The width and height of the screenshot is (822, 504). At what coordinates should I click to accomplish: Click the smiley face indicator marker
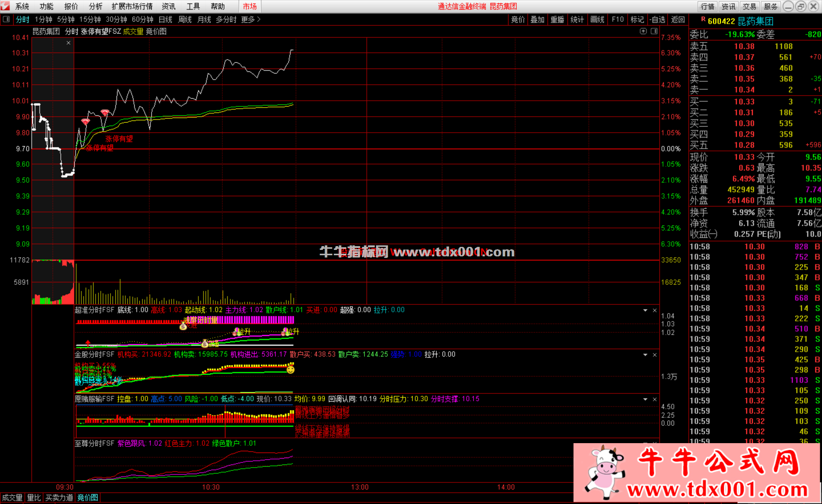[x=290, y=369]
